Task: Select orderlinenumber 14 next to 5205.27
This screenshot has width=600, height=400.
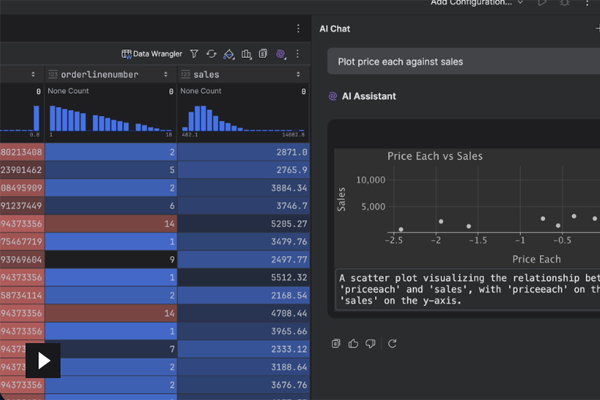Action: 111,224
